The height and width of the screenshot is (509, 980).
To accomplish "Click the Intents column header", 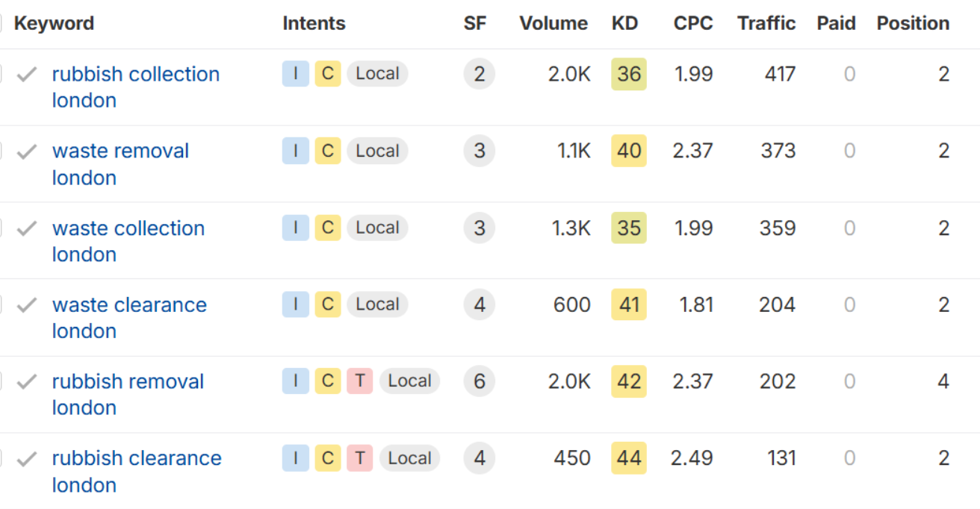I will [314, 23].
